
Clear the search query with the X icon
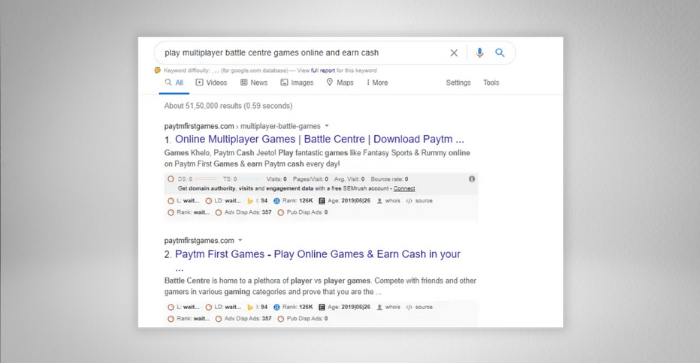click(x=454, y=53)
